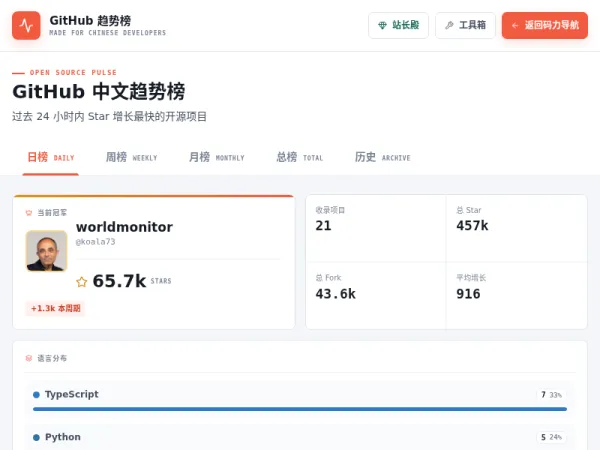The width and height of the screenshot is (600, 450).
Task: Open the worldmonitor project link
Action: pos(124,227)
